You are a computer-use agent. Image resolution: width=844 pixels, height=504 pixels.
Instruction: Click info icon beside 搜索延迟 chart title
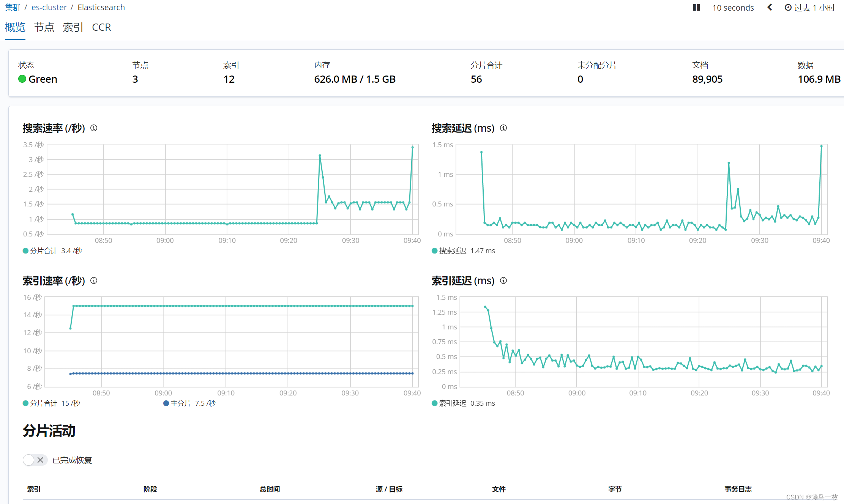pos(503,128)
